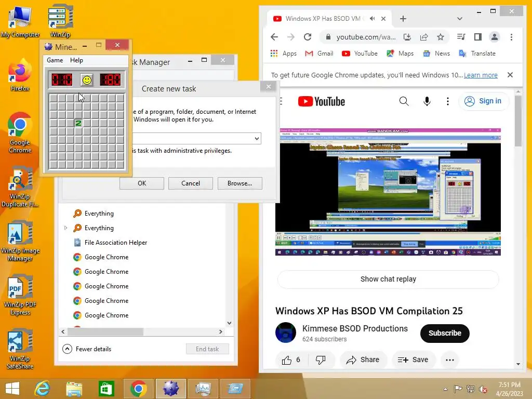Open the Game menu in Minesweeper
Screen dimensions: 532x399
click(x=55, y=60)
